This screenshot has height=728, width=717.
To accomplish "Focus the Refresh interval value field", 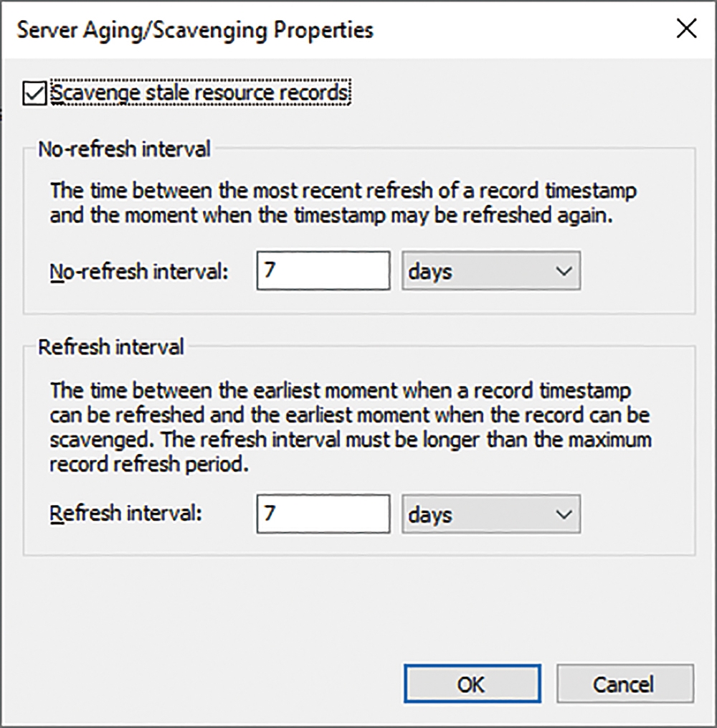I will click(323, 514).
